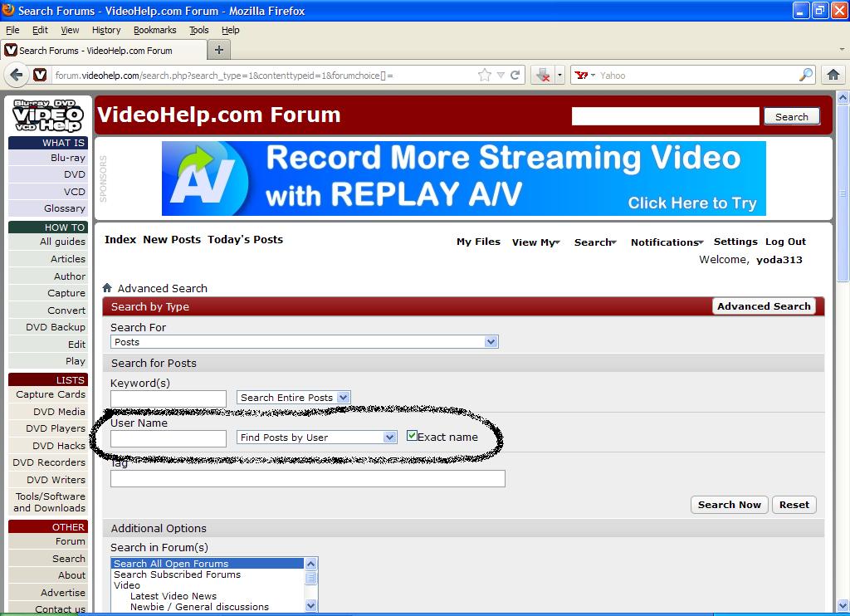Open the Bookmarks menu

tap(155, 30)
